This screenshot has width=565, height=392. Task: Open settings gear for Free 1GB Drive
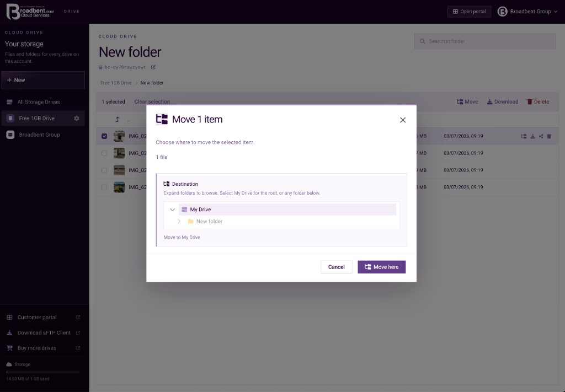[76, 119]
